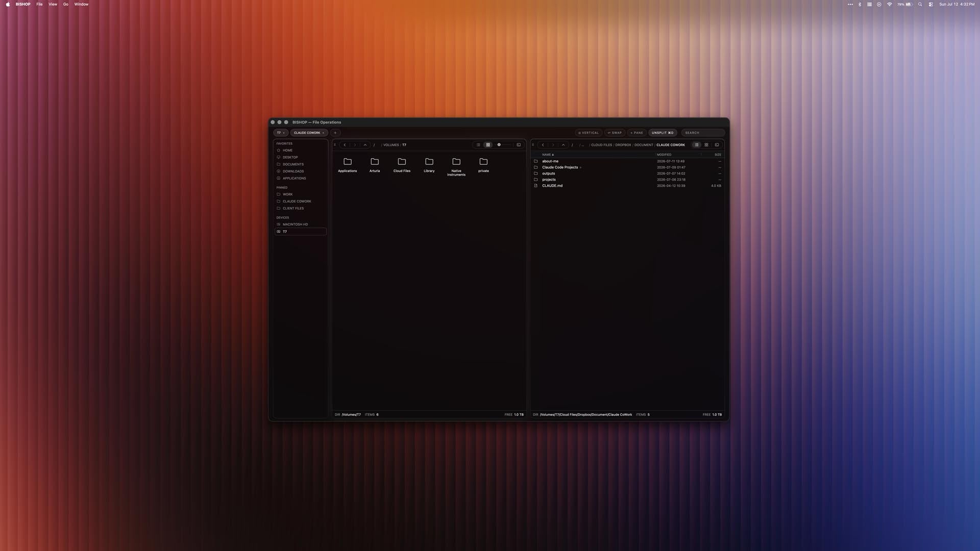This screenshot has width=980, height=551.
Task: Go forward in the right pane
Action: pyautogui.click(x=553, y=145)
